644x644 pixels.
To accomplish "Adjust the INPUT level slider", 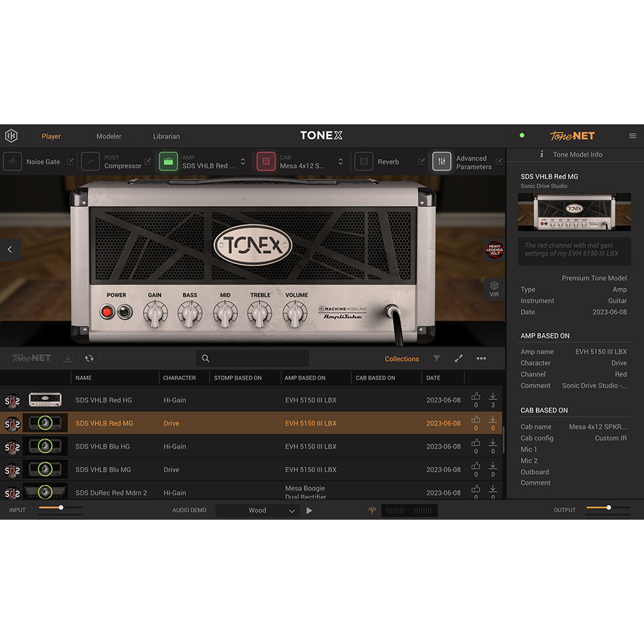I will (x=61, y=508).
